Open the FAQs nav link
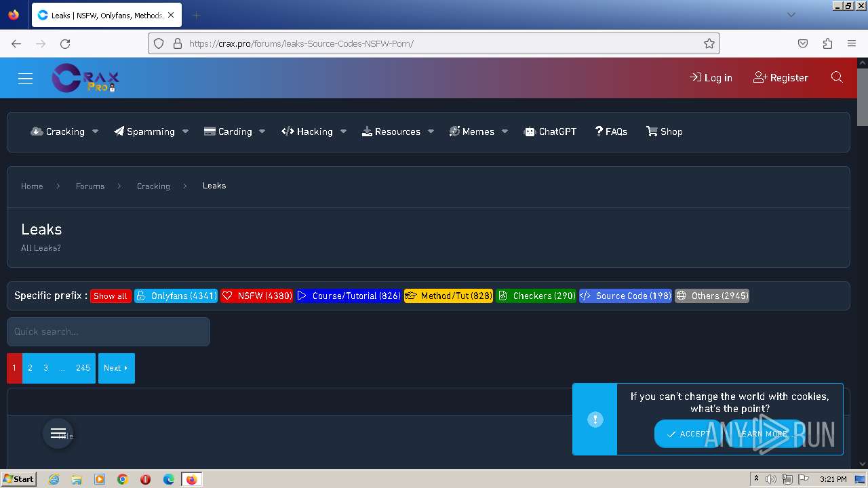 tap(611, 131)
